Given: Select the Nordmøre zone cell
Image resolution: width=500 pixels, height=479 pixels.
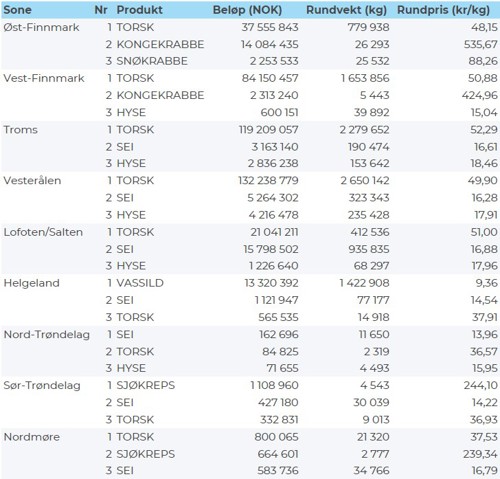Looking at the screenshot, I should point(32,437).
